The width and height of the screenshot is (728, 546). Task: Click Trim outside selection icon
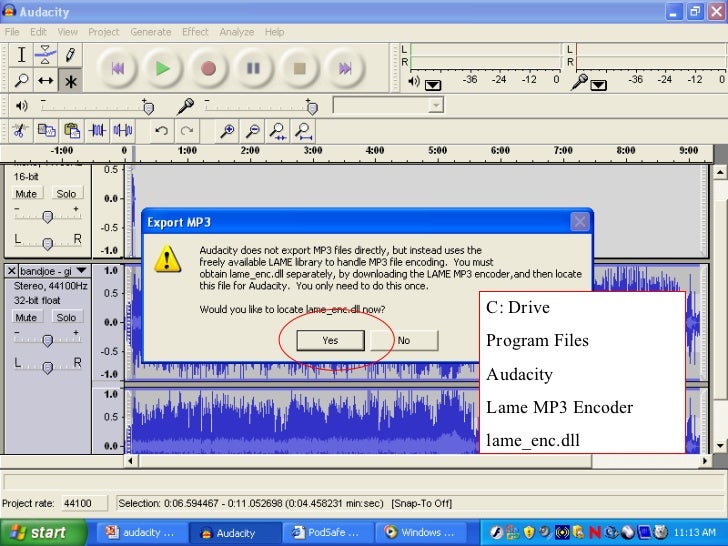coord(98,130)
